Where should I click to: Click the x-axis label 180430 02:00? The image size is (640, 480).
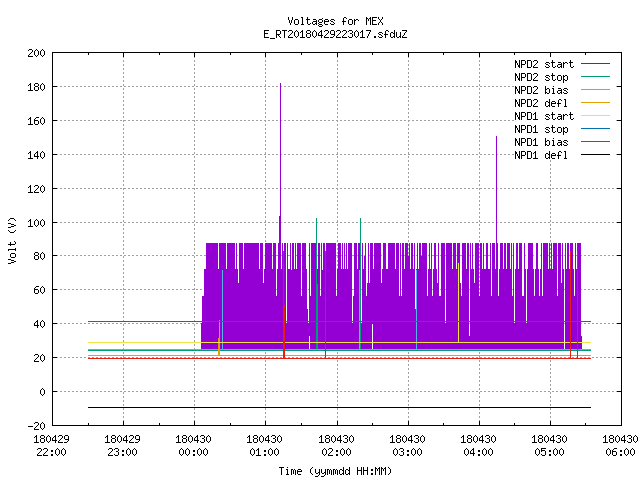336,446
